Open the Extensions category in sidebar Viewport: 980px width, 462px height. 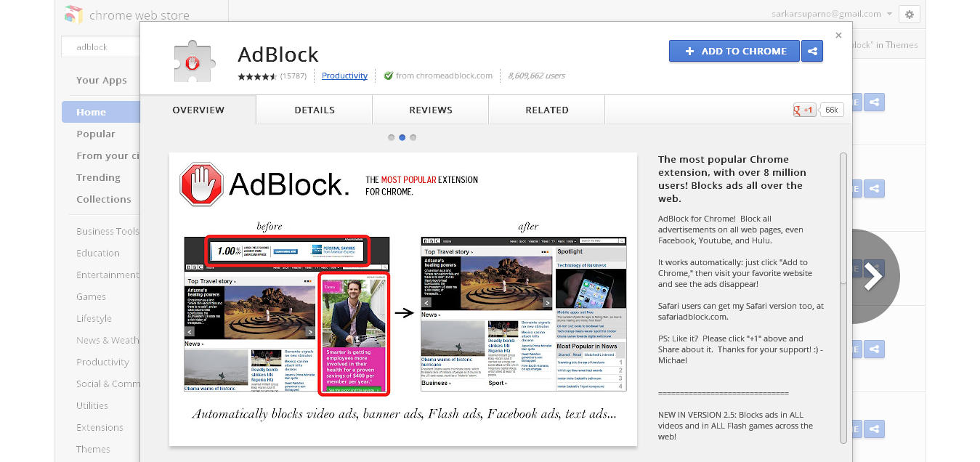pos(100,427)
